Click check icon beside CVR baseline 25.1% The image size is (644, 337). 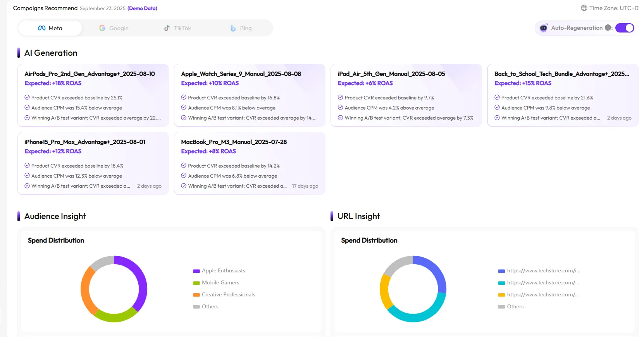click(x=27, y=98)
